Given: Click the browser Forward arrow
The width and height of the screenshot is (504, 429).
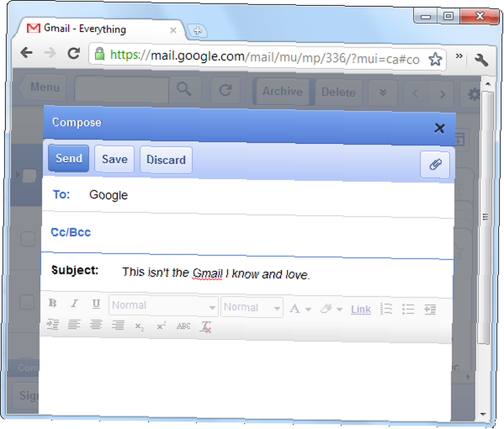Looking at the screenshot, I should 50,53.
